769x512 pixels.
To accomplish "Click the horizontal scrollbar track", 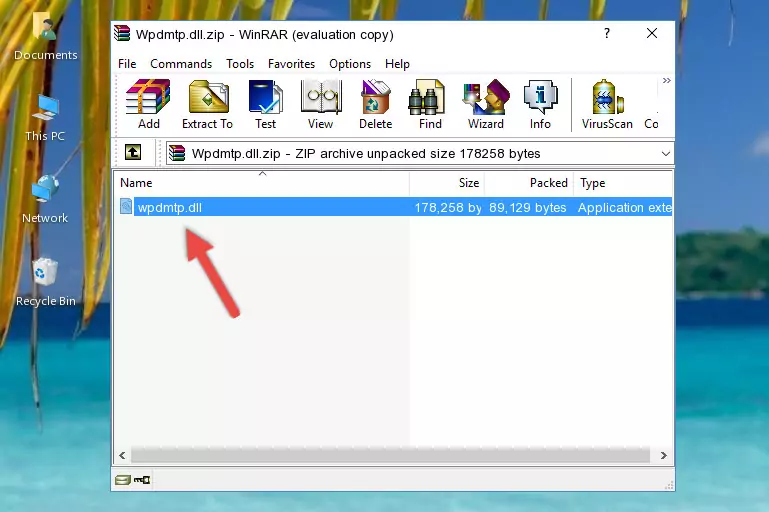I will (x=390, y=456).
